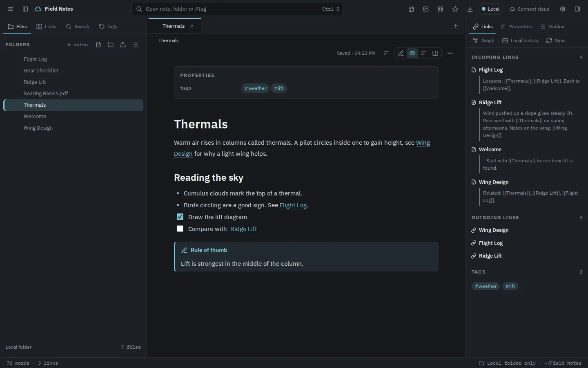The image size is (588, 368).
Task: Open Flight Log in file list
Action: (73, 59)
